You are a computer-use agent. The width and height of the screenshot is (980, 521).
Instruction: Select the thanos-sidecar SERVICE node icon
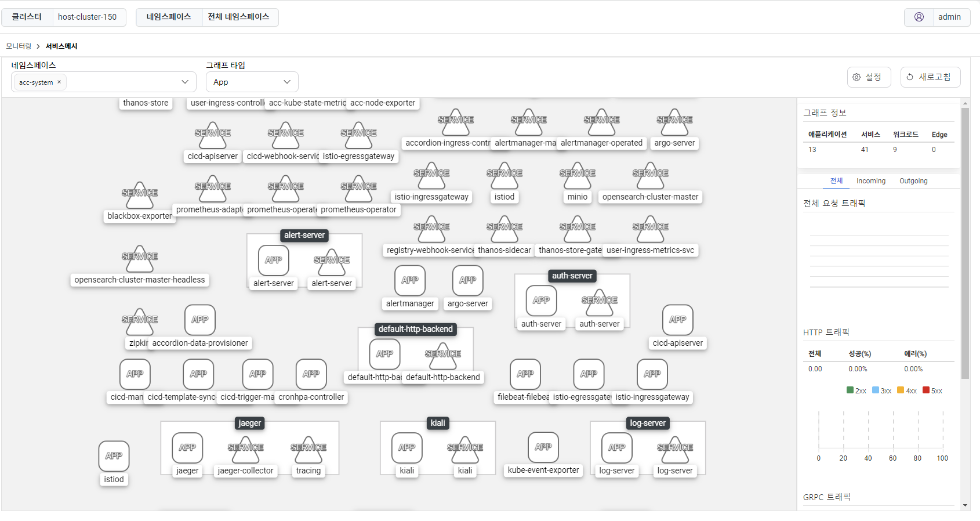tap(504, 229)
